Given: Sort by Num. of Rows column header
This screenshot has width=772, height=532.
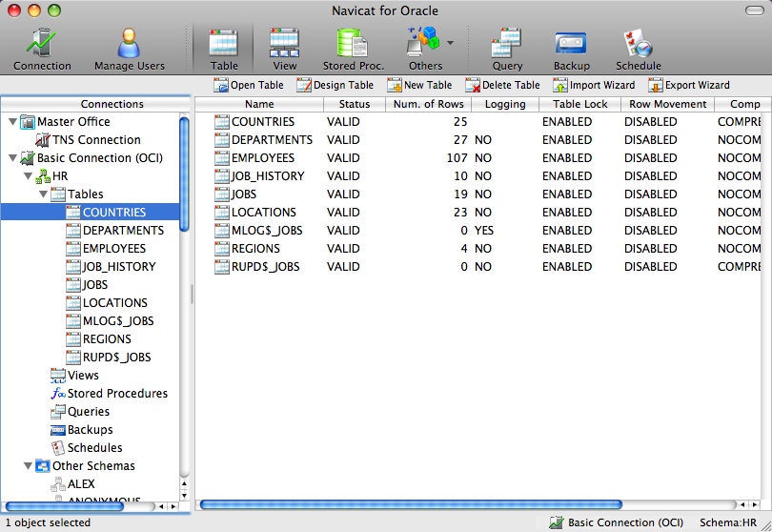Looking at the screenshot, I should pos(428,104).
